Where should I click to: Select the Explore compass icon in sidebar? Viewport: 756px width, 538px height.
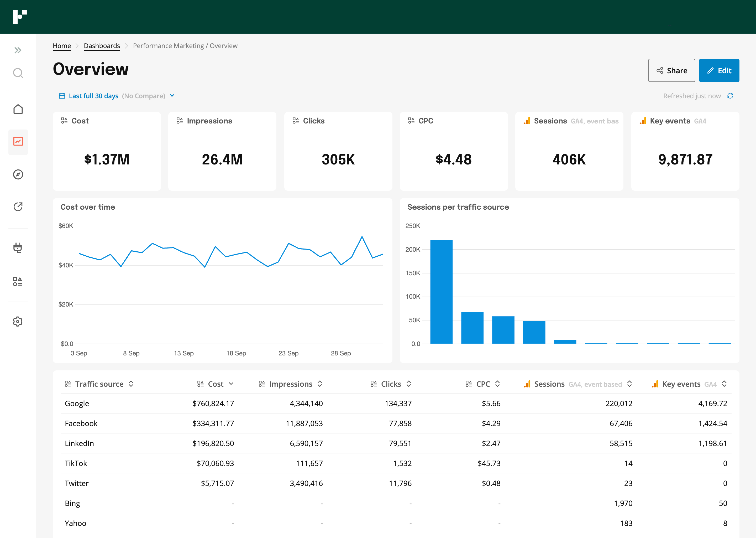point(18,175)
